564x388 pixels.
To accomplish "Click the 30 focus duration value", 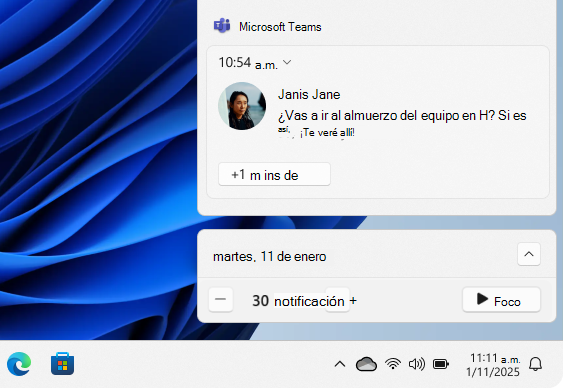I will (x=260, y=301).
